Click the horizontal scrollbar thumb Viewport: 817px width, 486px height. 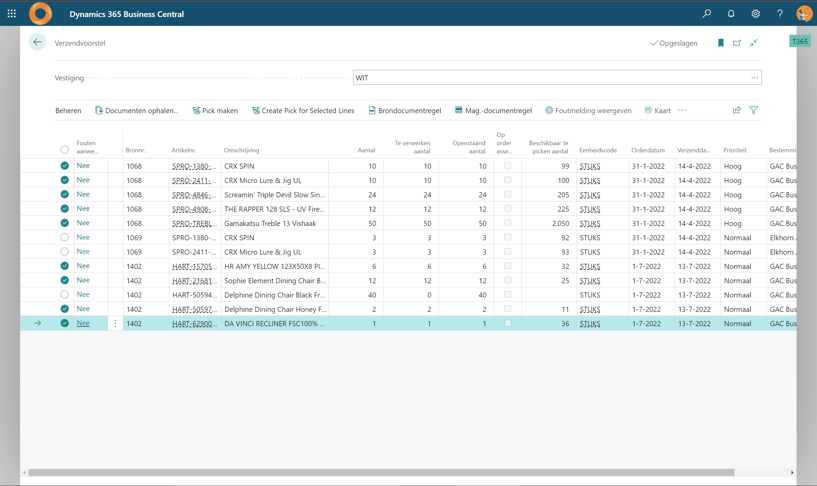[x=381, y=472]
